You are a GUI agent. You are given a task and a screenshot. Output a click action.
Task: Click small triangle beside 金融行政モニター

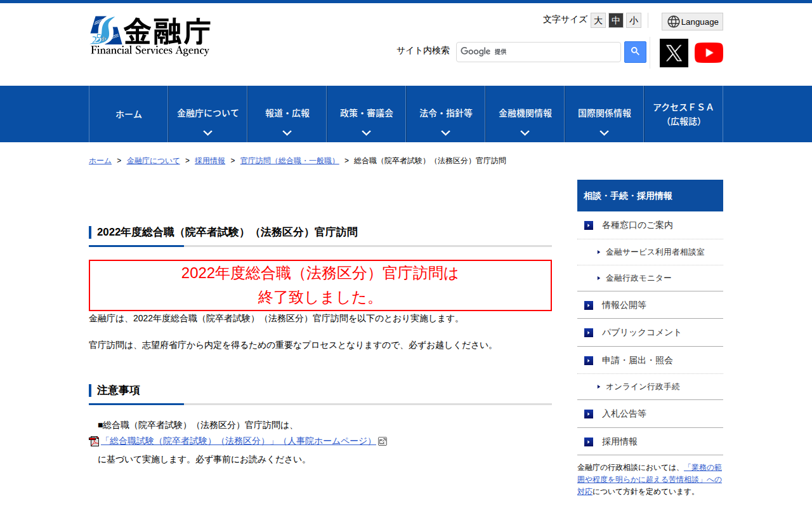point(598,278)
